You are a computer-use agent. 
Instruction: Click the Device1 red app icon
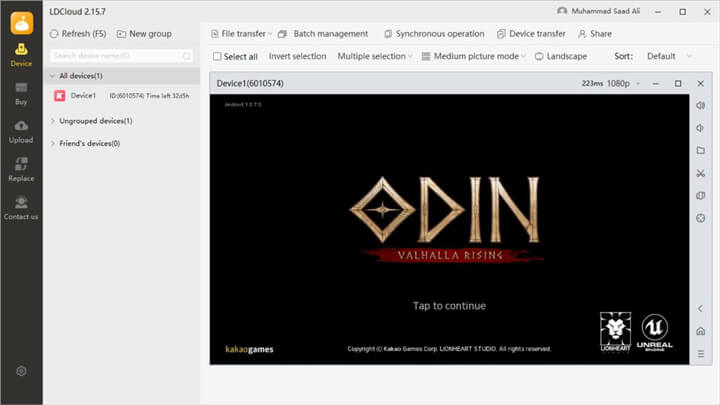[x=60, y=96]
